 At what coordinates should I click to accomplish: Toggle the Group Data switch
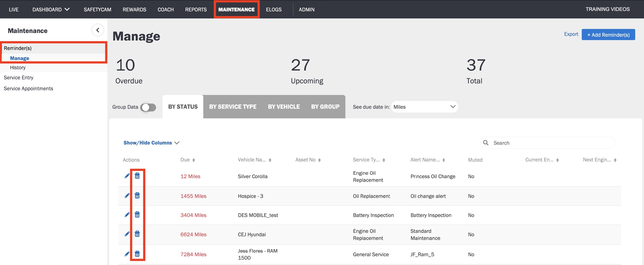(x=148, y=107)
